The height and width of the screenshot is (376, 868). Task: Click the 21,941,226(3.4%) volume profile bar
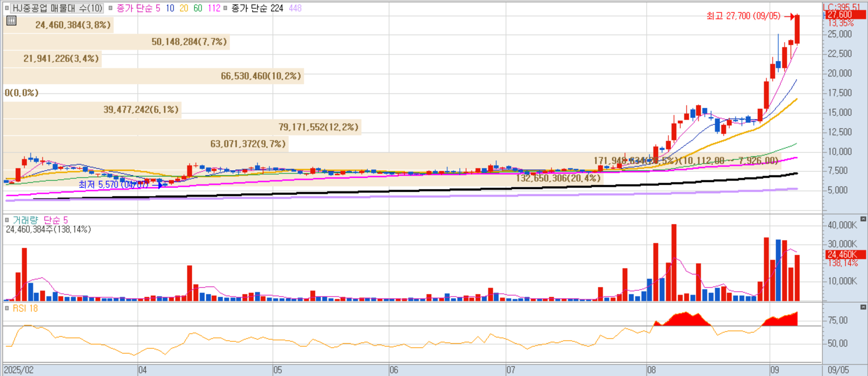click(52, 59)
